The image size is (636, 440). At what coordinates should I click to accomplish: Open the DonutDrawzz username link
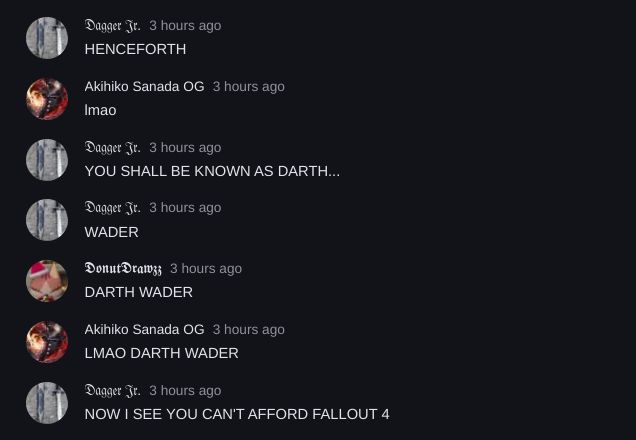(x=123, y=268)
